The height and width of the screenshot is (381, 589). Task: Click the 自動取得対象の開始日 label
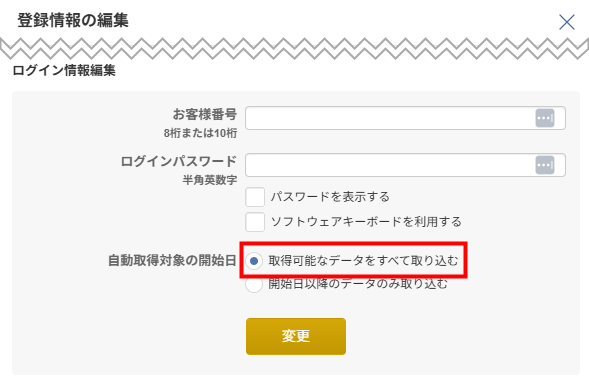[x=172, y=260]
